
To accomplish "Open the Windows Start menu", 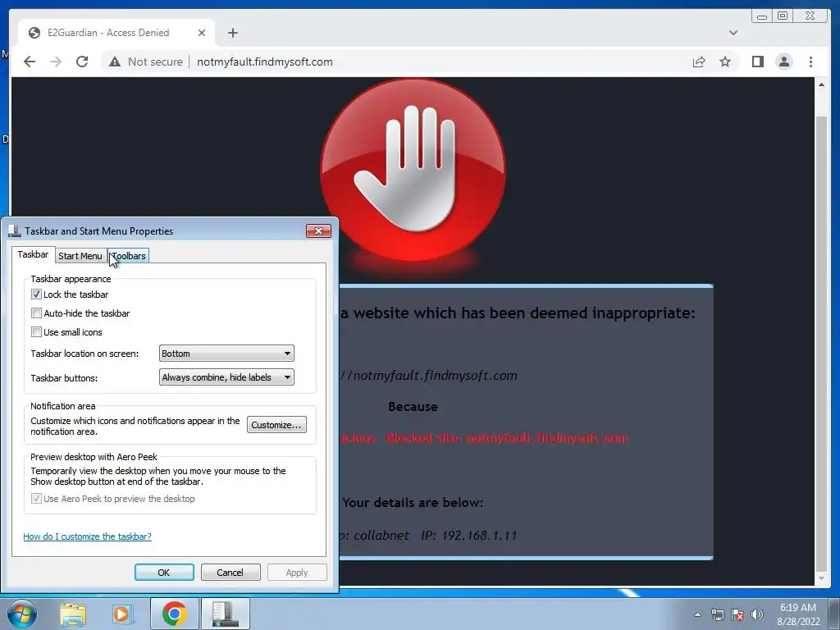I will coord(21,614).
